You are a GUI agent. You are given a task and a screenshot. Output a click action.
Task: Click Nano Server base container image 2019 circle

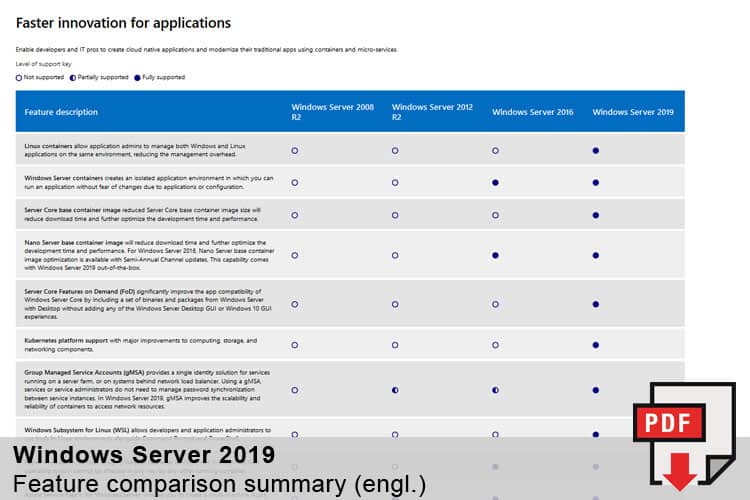tap(596, 256)
